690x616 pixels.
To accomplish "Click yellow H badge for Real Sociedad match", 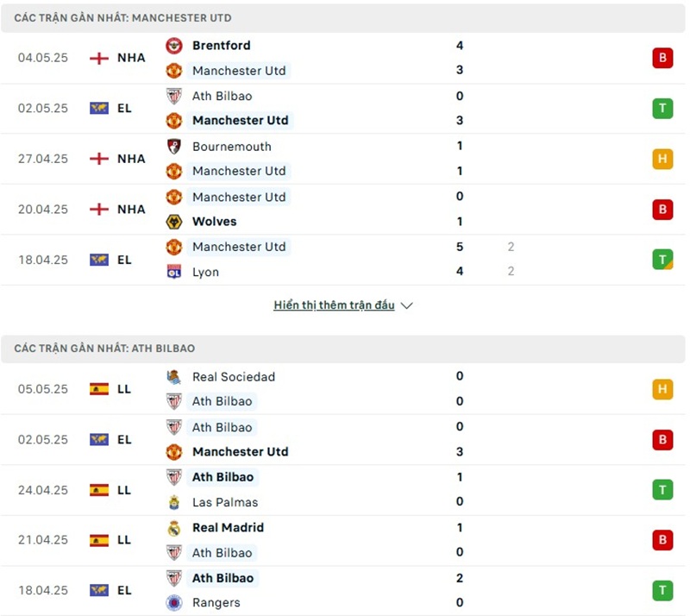I will [662, 389].
